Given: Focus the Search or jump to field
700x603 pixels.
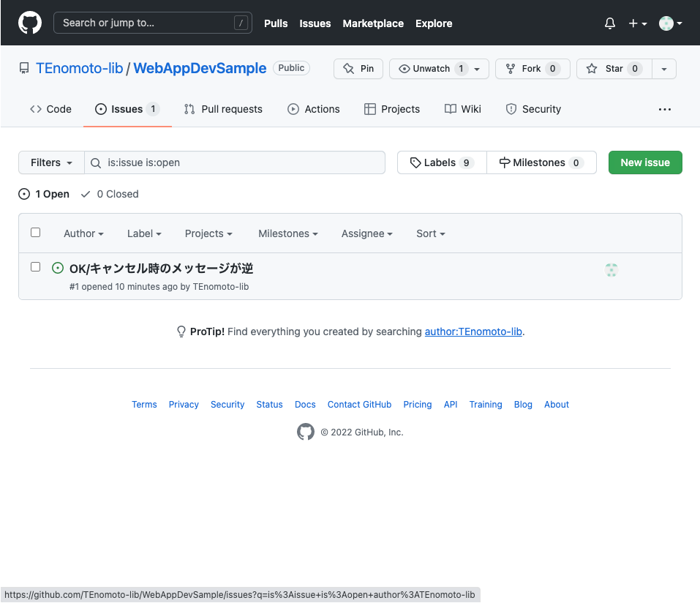Looking at the screenshot, I should pyautogui.click(x=153, y=23).
